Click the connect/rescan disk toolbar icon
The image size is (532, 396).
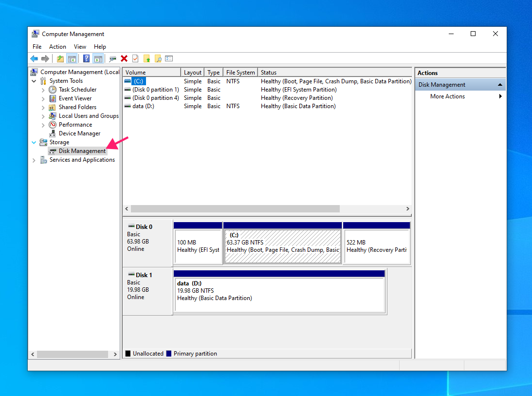pos(112,59)
